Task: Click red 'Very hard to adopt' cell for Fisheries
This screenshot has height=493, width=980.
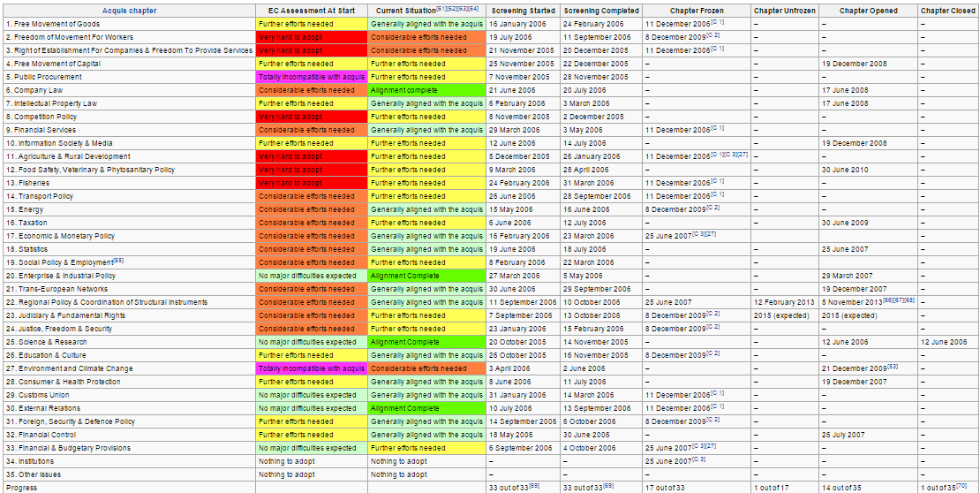Action: pyautogui.click(x=311, y=183)
